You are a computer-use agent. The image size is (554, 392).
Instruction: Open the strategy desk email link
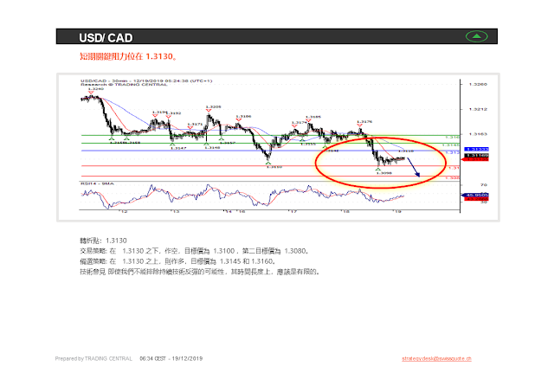[436, 358]
